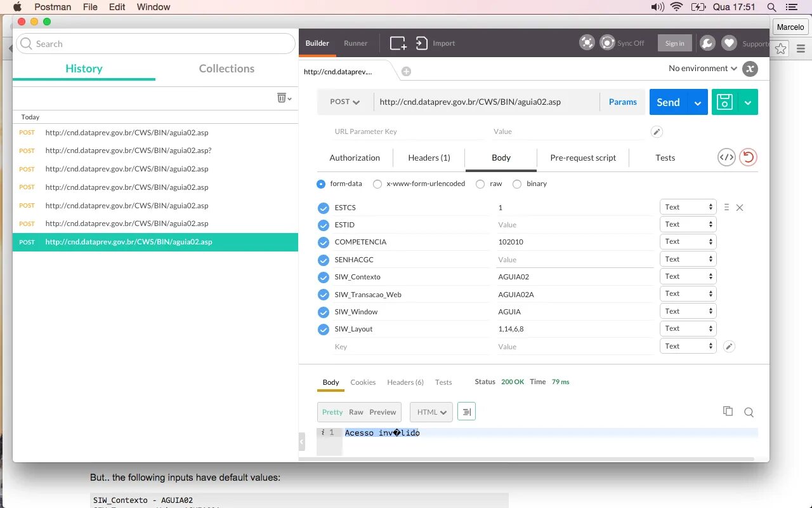Open the POST method dropdown
This screenshot has height=508, width=812.
(345, 102)
